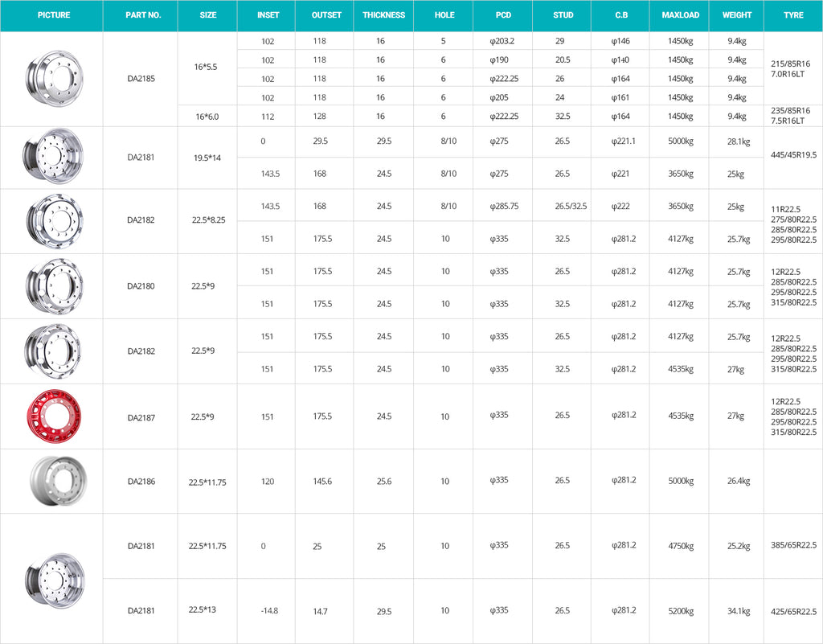This screenshot has width=823, height=644.
Task: Click the -14.8 inset value
Action: click(269, 611)
